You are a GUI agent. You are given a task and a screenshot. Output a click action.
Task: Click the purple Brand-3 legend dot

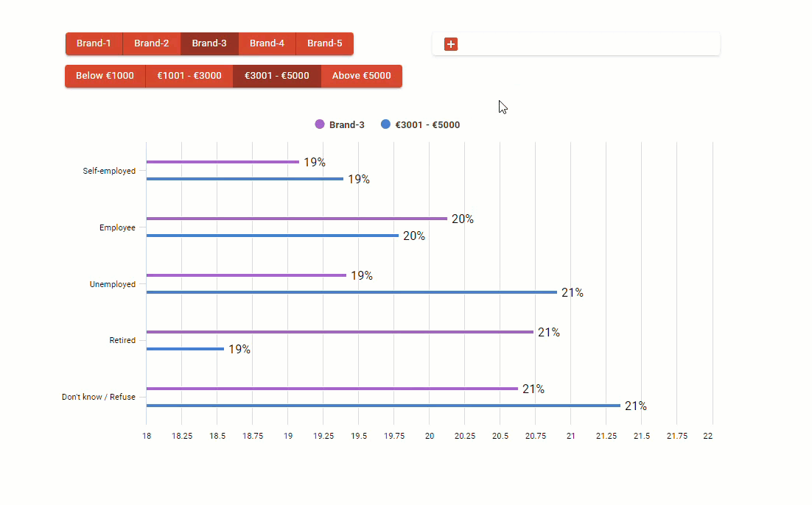(320, 124)
